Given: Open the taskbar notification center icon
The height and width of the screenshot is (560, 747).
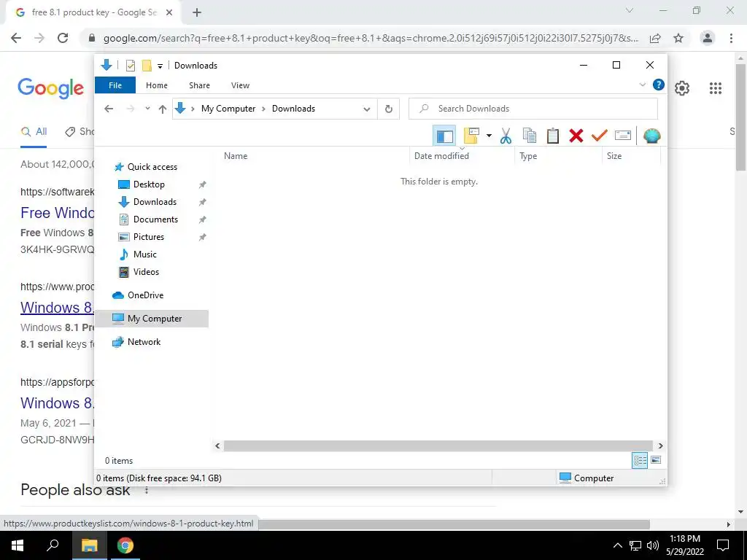Looking at the screenshot, I should click(x=723, y=545).
